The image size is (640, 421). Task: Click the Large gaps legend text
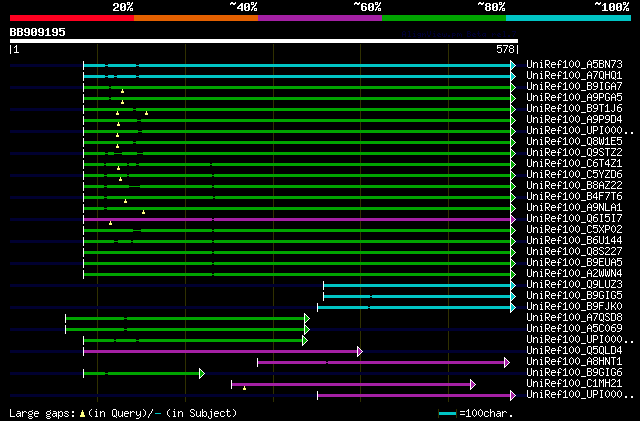123,413
